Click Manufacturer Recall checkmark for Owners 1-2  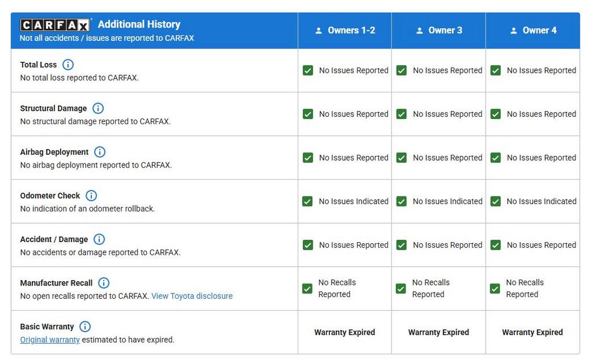pos(308,288)
